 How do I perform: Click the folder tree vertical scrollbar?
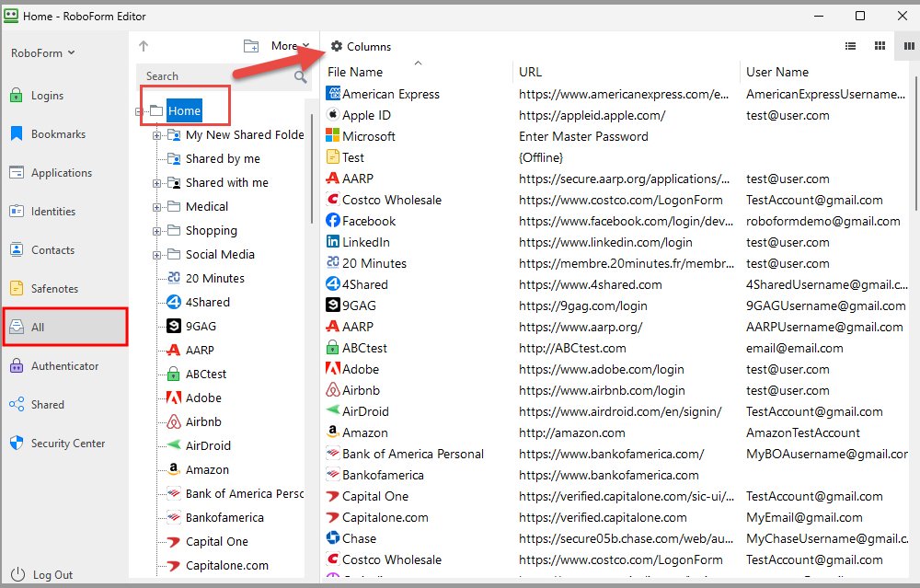coord(312,168)
